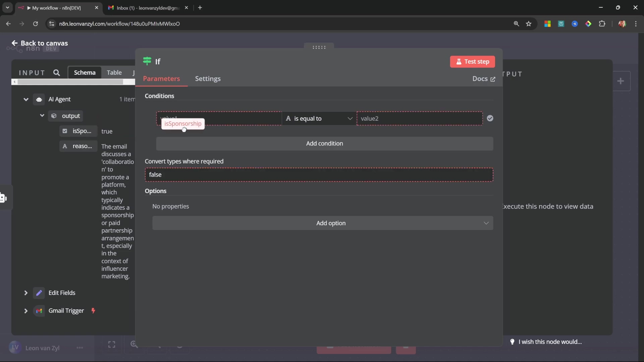The image size is (644, 362).
Task: Click the Back to canvas arrow
Action: pyautogui.click(x=14, y=43)
